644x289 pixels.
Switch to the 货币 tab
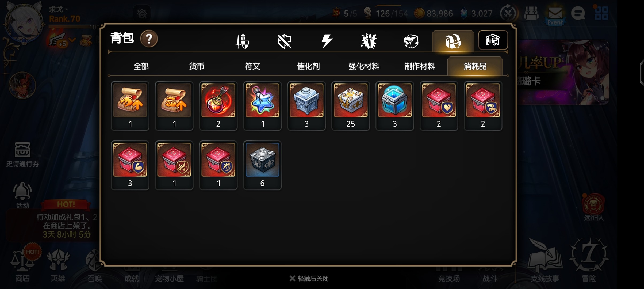pyautogui.click(x=197, y=66)
